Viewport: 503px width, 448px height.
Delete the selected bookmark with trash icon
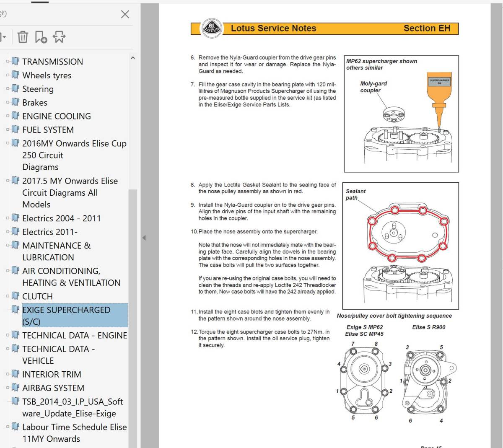(23, 37)
